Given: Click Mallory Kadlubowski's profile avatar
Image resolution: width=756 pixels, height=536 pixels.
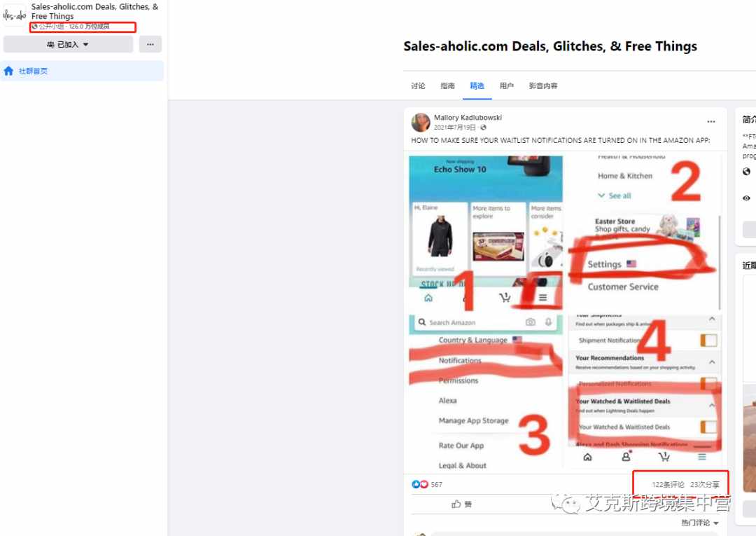Looking at the screenshot, I should tap(421, 122).
